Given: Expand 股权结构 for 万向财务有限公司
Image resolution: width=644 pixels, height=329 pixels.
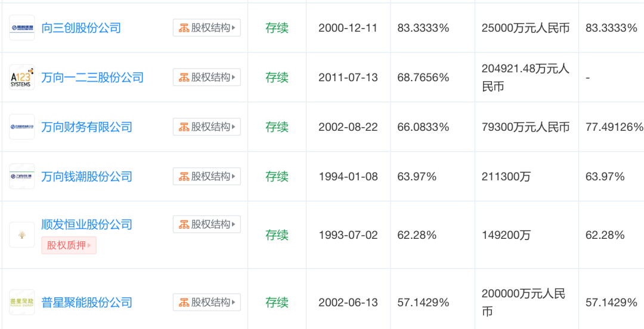Looking at the screenshot, I should [x=207, y=127].
